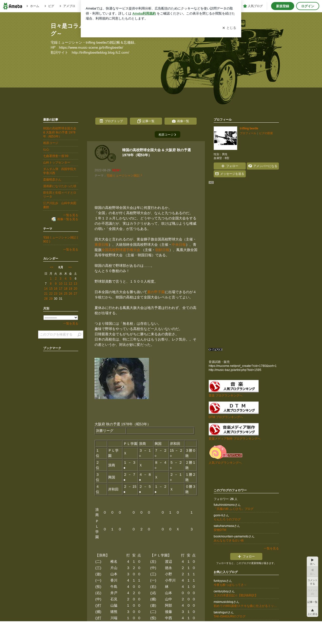This screenshot has width=322, height=644.
Task: Click the ログイン button
Action: tap(307, 6)
